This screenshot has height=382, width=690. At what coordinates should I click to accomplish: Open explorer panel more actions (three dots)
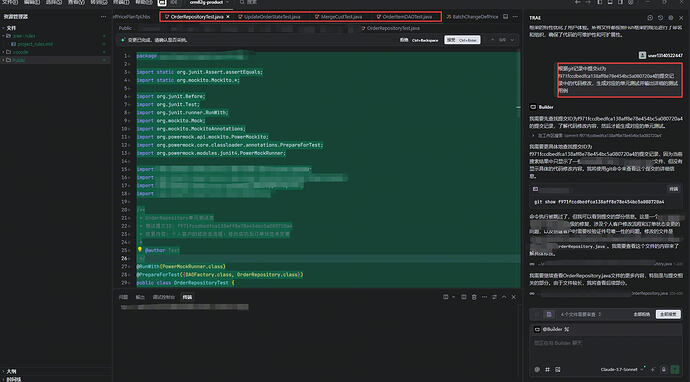103,17
